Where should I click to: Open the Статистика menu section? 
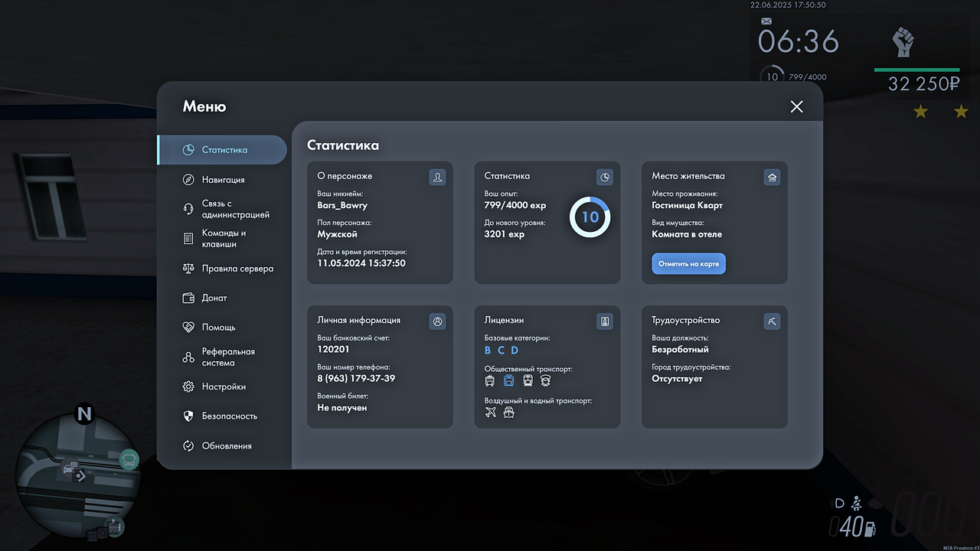(x=222, y=150)
